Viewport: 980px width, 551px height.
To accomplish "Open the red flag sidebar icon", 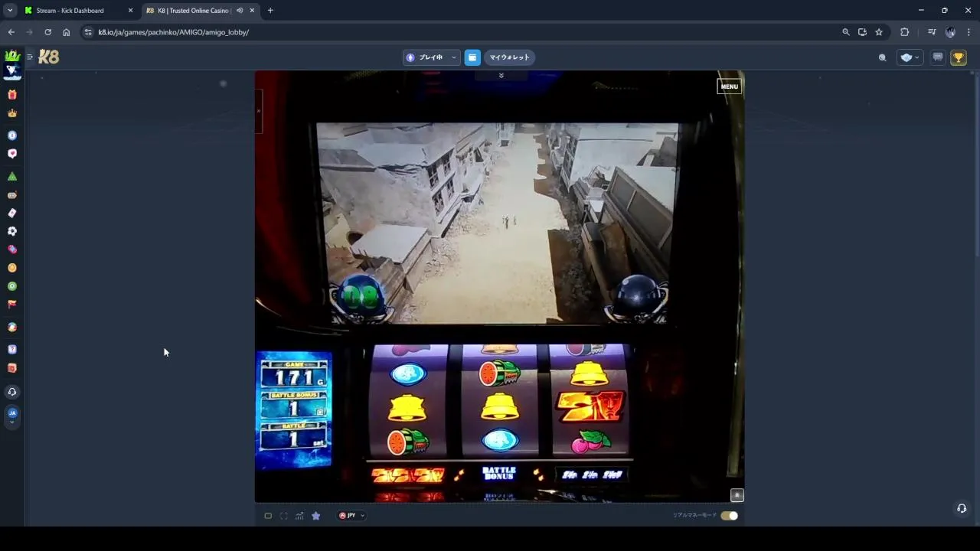I will (11, 304).
